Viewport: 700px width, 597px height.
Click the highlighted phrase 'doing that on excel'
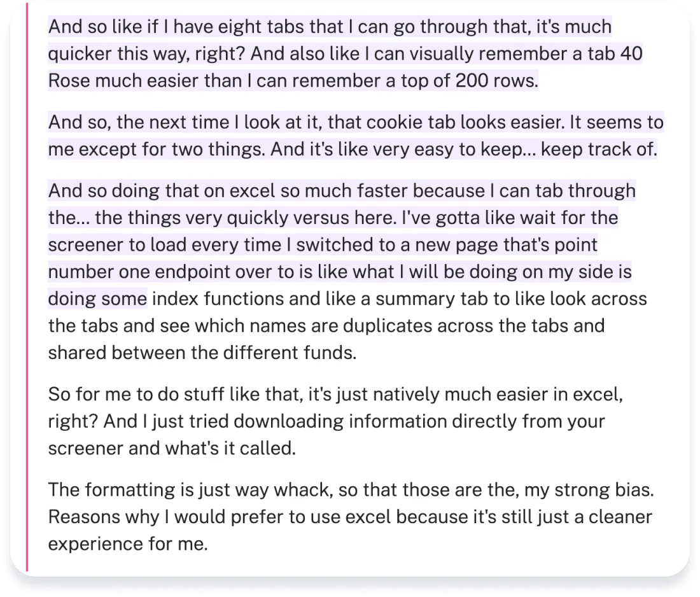[x=193, y=191]
